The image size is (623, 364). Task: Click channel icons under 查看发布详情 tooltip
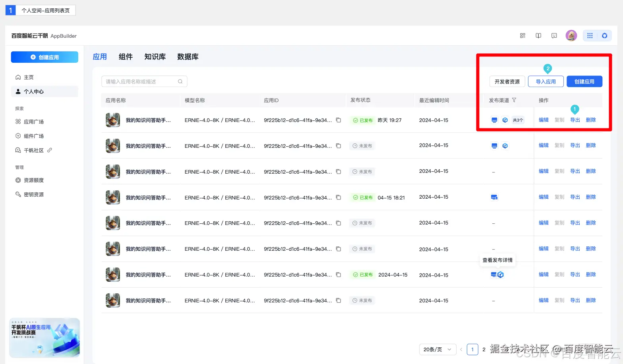coord(497,275)
